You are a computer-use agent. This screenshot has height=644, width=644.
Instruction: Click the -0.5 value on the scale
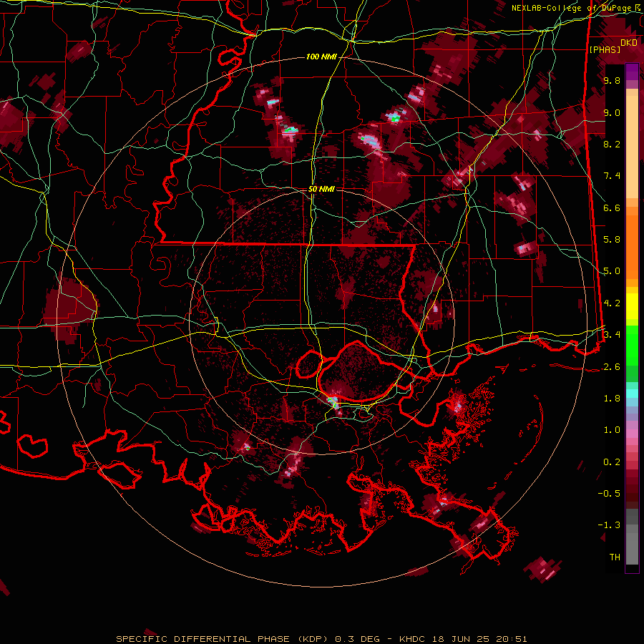(x=609, y=494)
